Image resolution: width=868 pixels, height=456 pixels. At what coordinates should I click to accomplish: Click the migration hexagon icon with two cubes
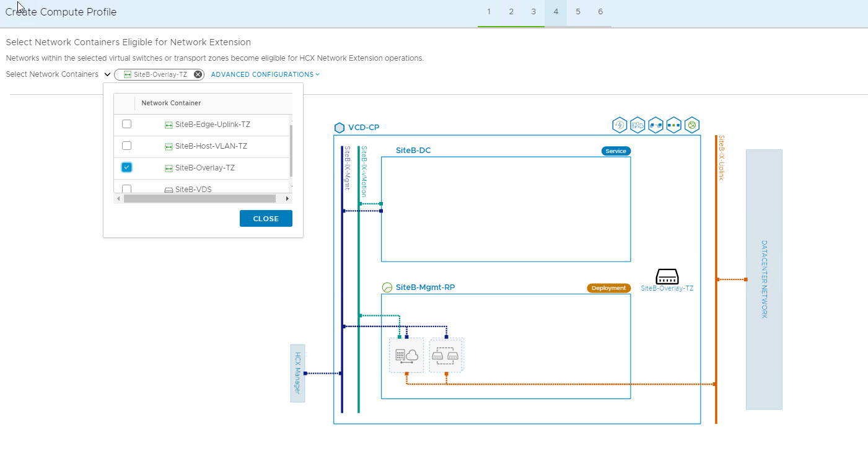point(655,125)
